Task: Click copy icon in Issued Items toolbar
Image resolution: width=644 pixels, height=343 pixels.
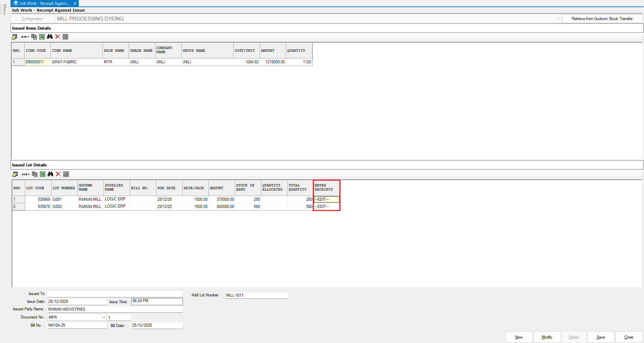Action: (34, 37)
